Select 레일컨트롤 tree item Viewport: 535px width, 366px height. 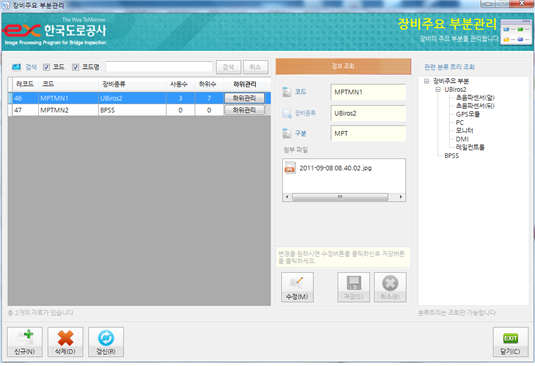tap(470, 147)
